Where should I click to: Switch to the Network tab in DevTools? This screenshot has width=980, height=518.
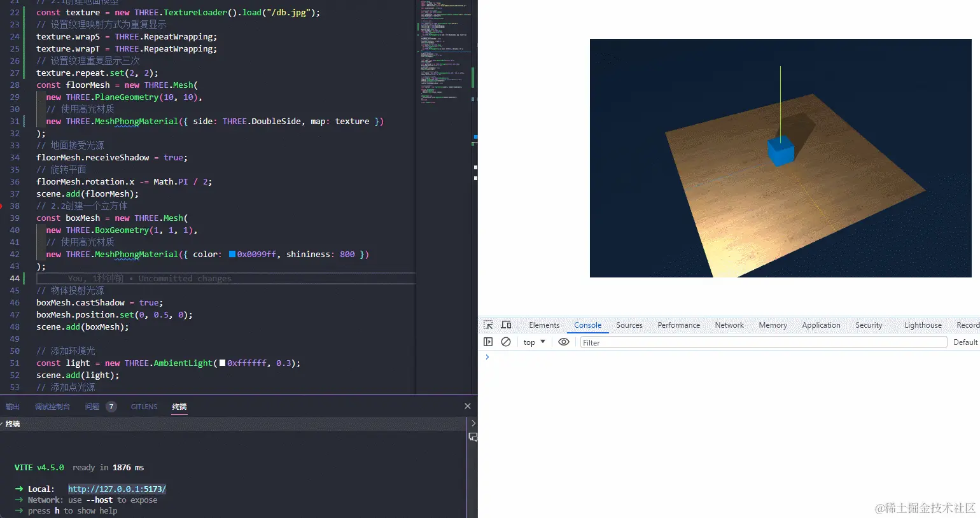729,325
